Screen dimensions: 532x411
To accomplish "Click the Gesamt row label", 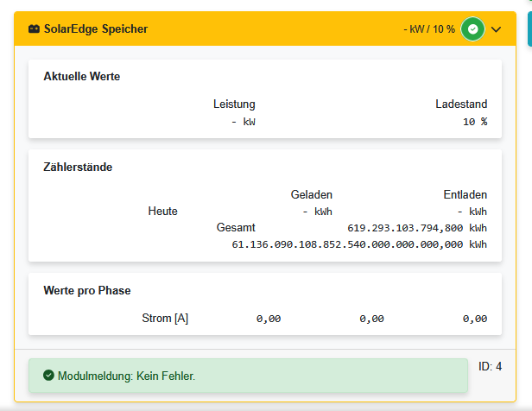I will 236,227.
